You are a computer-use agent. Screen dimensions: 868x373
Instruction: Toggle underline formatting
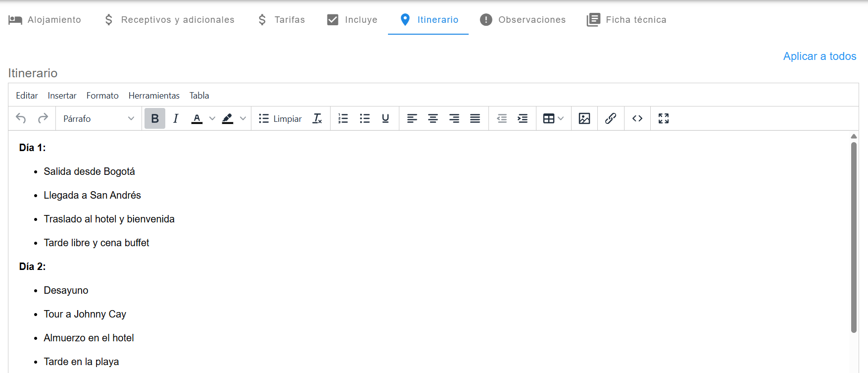pos(385,118)
